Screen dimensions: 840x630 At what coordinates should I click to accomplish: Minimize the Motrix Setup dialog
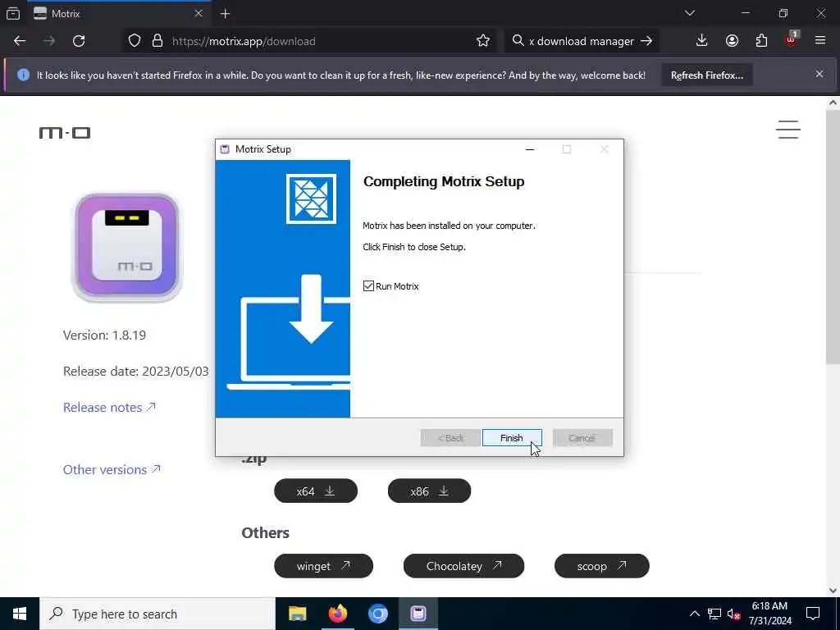[x=530, y=149]
